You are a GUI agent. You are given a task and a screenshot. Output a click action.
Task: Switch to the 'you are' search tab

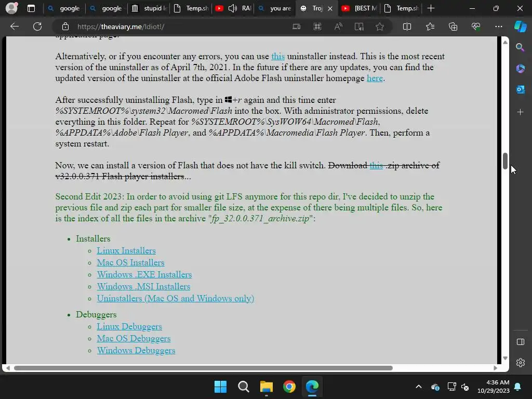pyautogui.click(x=275, y=8)
